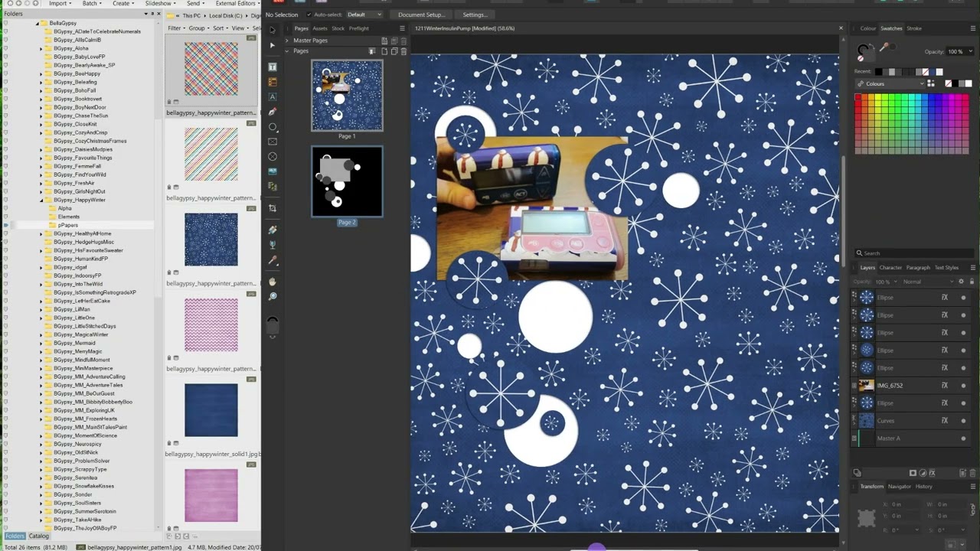Click the Mask Layer icon below layers

tap(913, 473)
